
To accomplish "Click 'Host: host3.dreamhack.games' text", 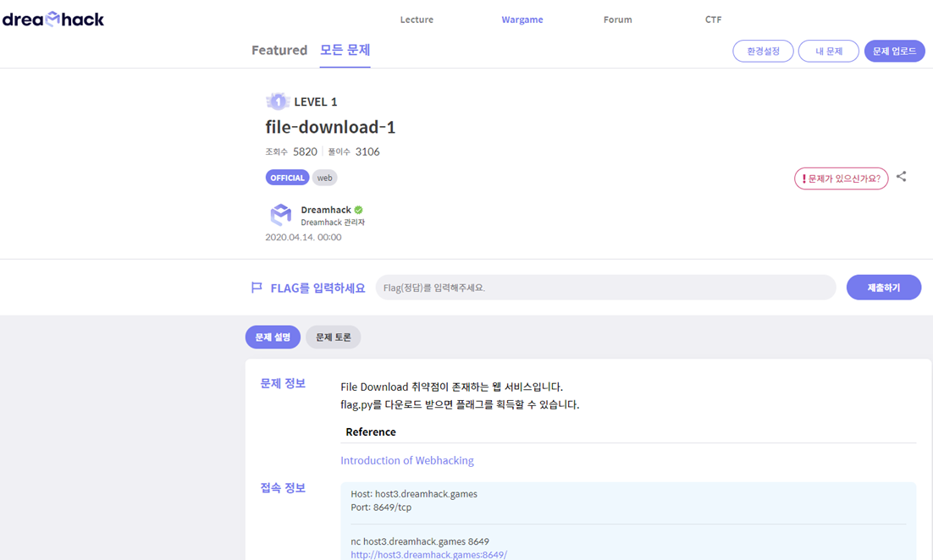I will click(x=413, y=494).
